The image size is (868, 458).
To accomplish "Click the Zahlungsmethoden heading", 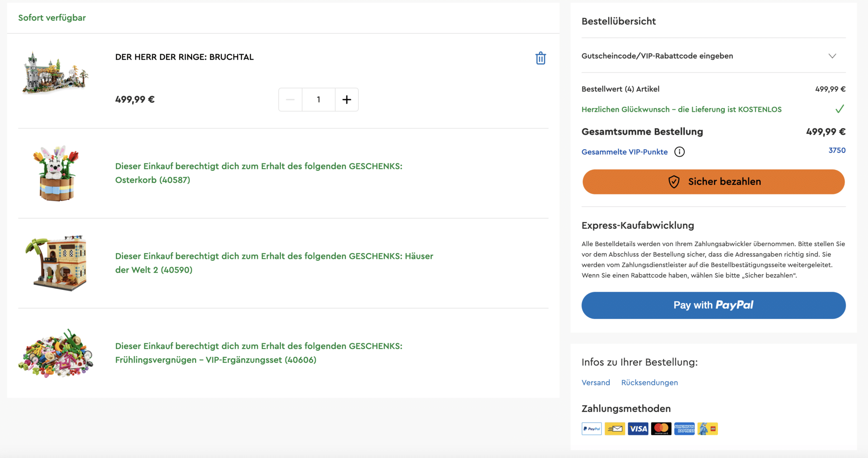I will click(x=626, y=409).
